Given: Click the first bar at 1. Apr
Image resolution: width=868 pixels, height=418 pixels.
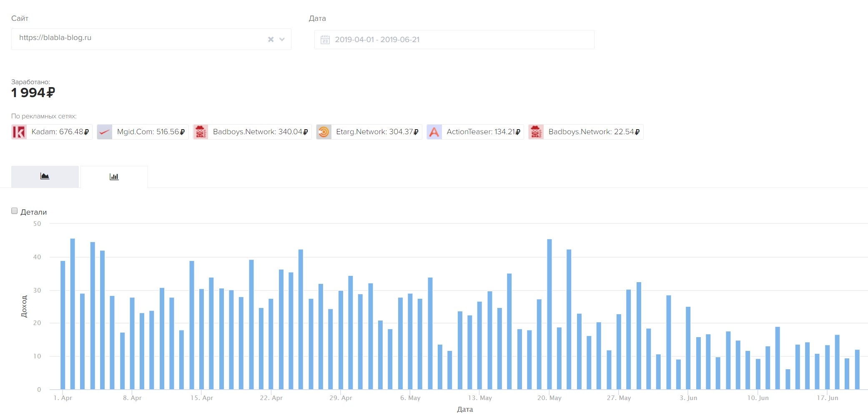Looking at the screenshot, I should click(x=63, y=325).
